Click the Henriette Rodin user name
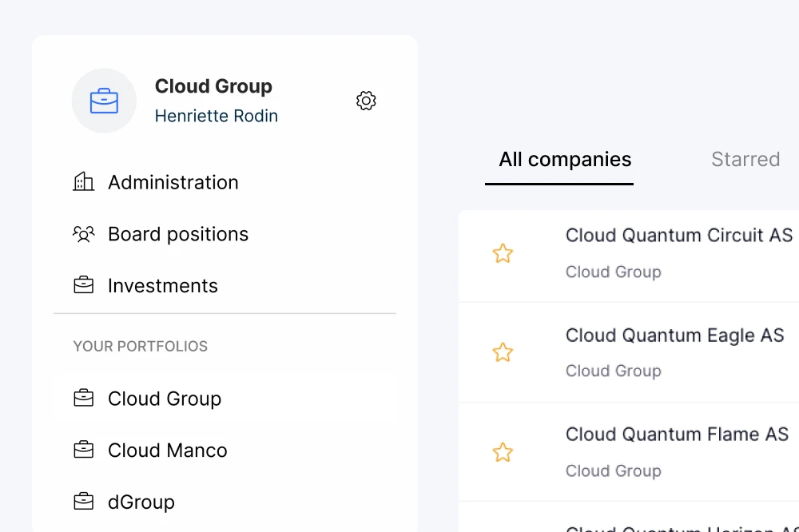 (x=217, y=116)
